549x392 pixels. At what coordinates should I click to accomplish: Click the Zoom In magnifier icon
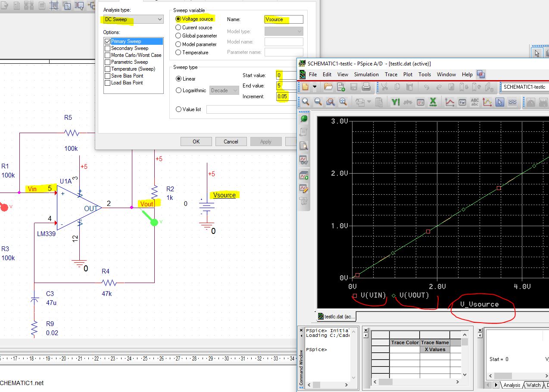tap(306, 102)
